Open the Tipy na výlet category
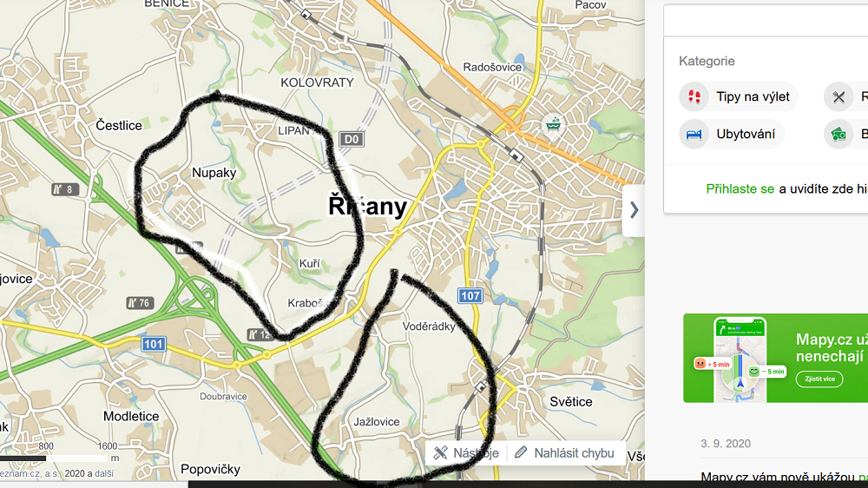The height and width of the screenshot is (488, 868). [739, 97]
